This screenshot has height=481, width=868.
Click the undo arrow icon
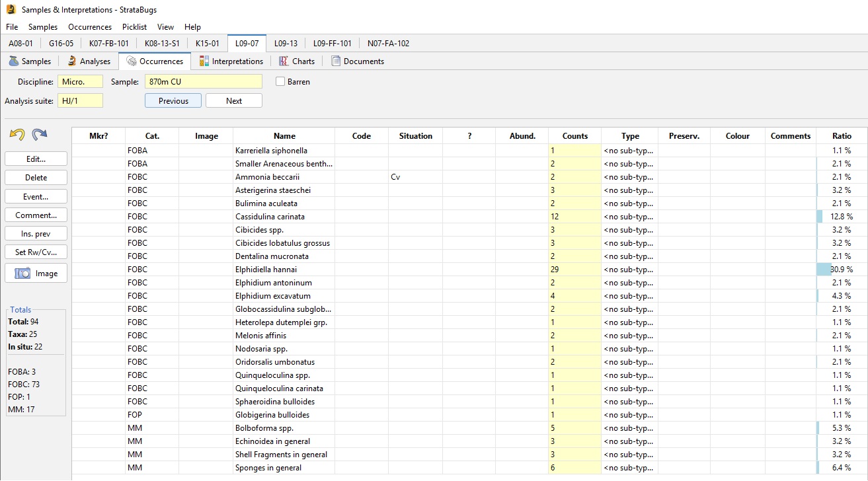(x=17, y=135)
